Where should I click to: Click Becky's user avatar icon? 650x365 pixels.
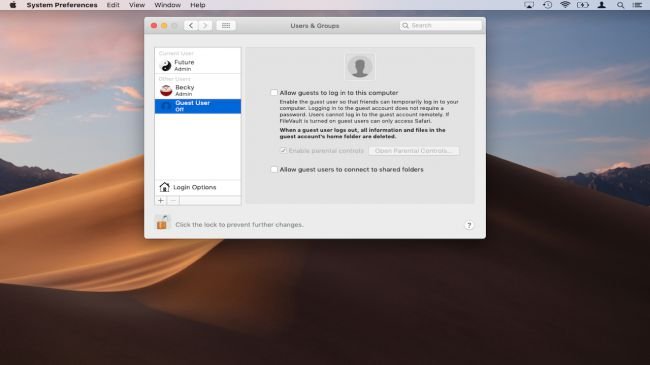point(166,90)
